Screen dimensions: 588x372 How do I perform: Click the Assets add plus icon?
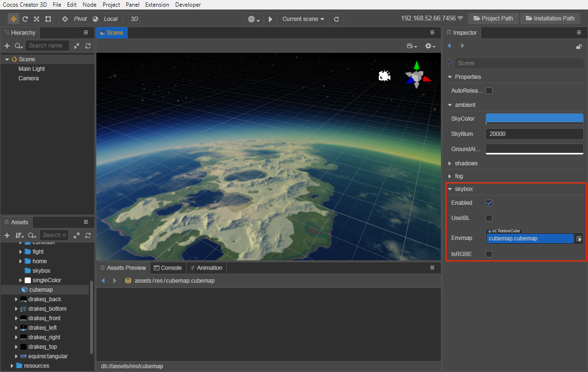pos(7,235)
